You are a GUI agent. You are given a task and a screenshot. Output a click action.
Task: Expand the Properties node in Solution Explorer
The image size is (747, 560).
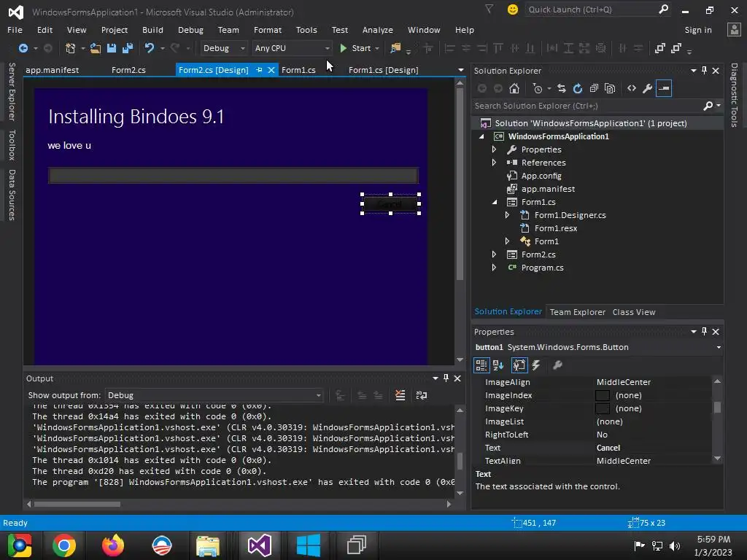point(494,149)
